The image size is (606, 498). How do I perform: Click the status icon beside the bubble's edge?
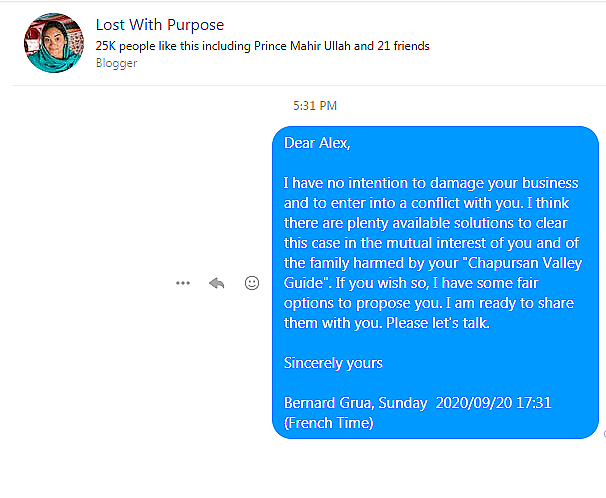(603, 434)
